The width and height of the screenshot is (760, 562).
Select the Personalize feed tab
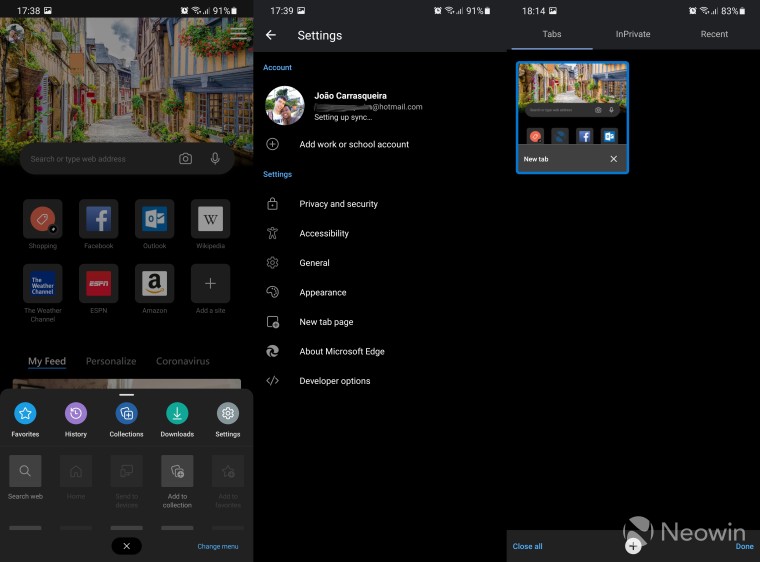[111, 361]
